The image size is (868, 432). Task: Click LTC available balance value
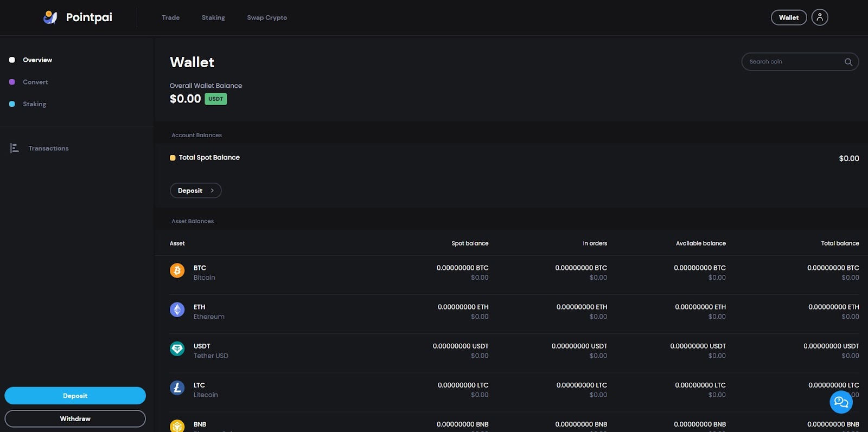click(x=700, y=385)
